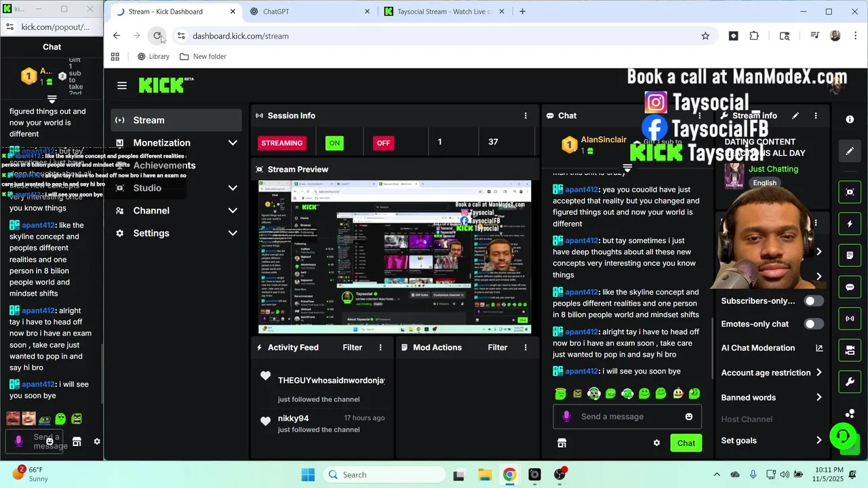Screen dimensions: 868x488
Task: Click the info icon in right sidebar
Action: (850, 119)
